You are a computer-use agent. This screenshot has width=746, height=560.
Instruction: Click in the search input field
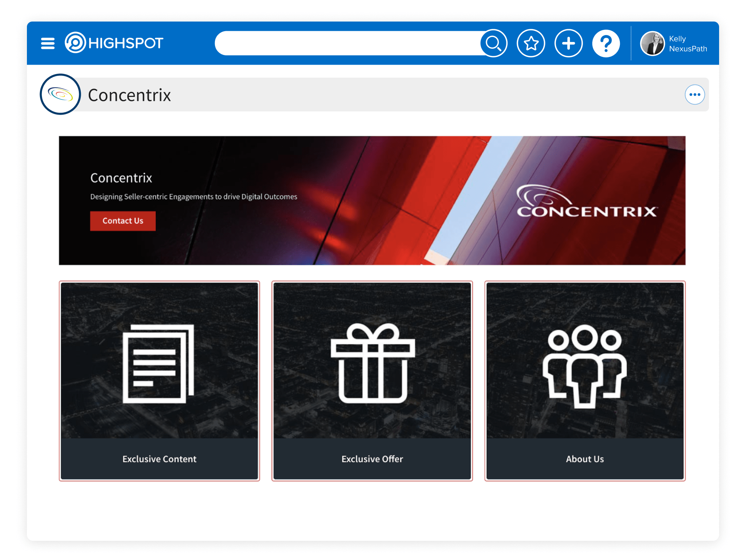click(346, 43)
